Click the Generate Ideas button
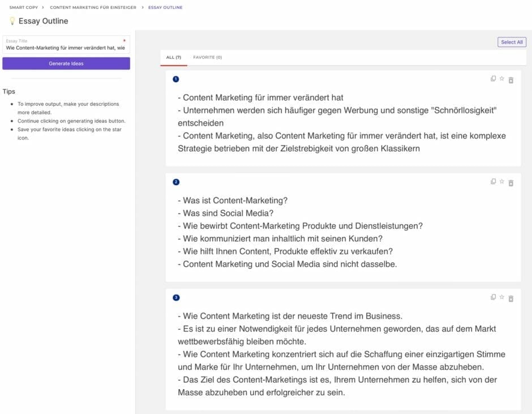This screenshot has height=414, width=532. (x=66, y=63)
